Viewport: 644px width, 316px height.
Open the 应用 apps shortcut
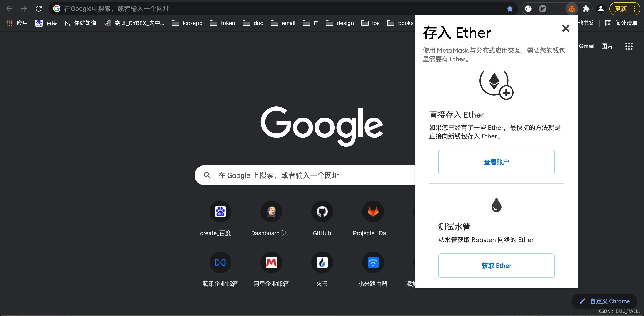17,23
